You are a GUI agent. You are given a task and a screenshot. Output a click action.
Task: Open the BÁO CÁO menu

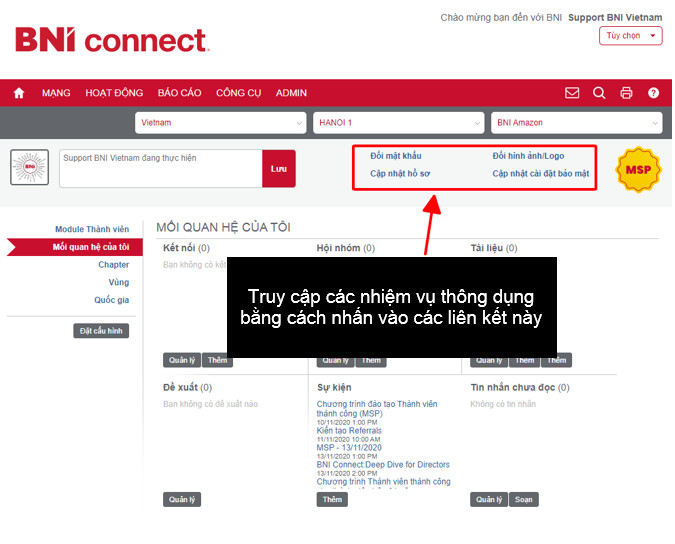point(180,93)
